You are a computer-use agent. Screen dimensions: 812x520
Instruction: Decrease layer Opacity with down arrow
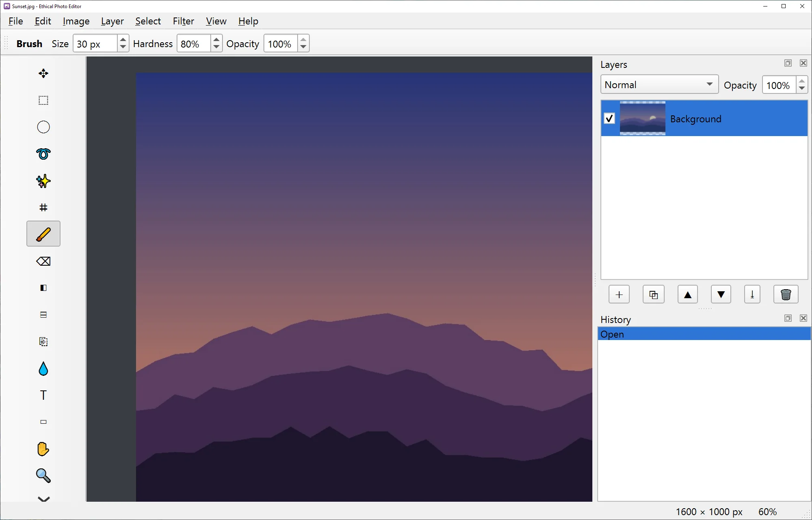pyautogui.click(x=801, y=89)
